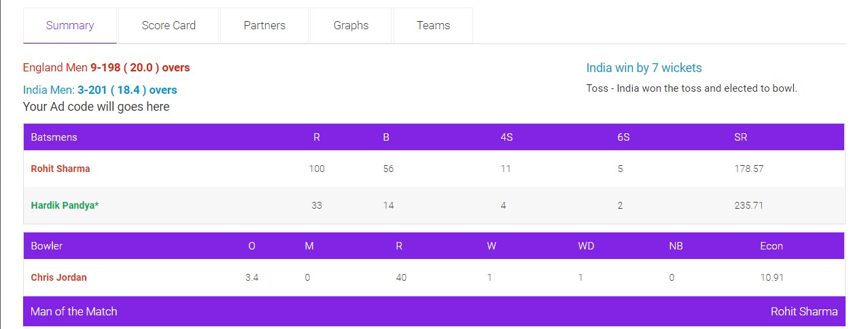Open the Partners tab
The width and height of the screenshot is (868, 329).
(x=264, y=26)
